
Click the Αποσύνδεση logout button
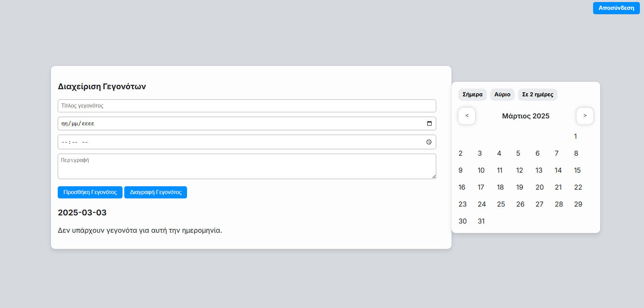(x=616, y=8)
